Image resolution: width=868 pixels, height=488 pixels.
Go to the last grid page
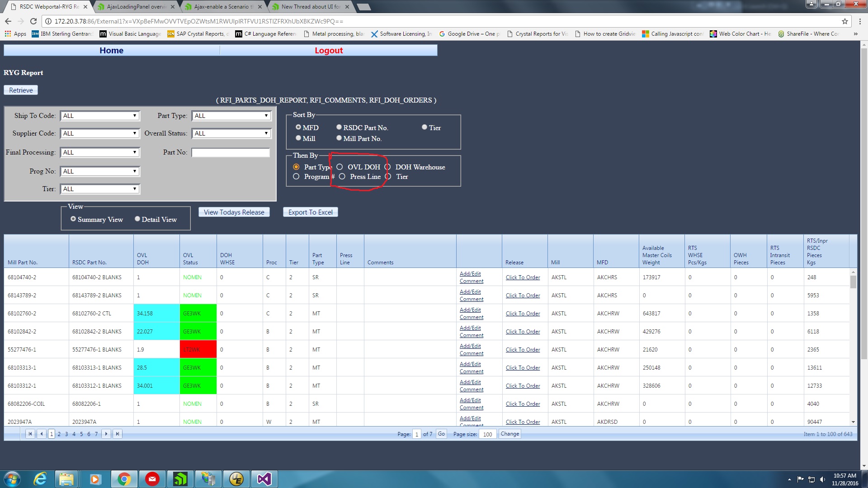118,434
